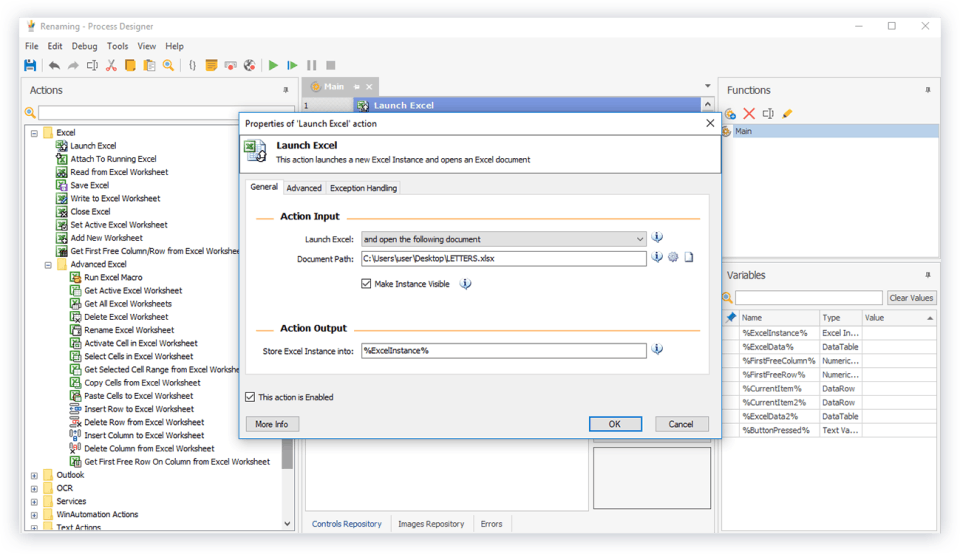Click the Run process play button

(x=273, y=65)
